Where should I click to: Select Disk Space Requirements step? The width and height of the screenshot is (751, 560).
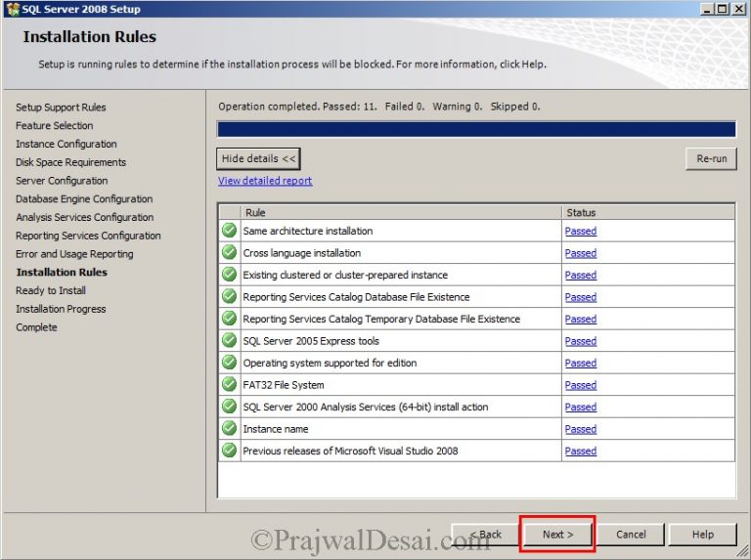(70, 162)
